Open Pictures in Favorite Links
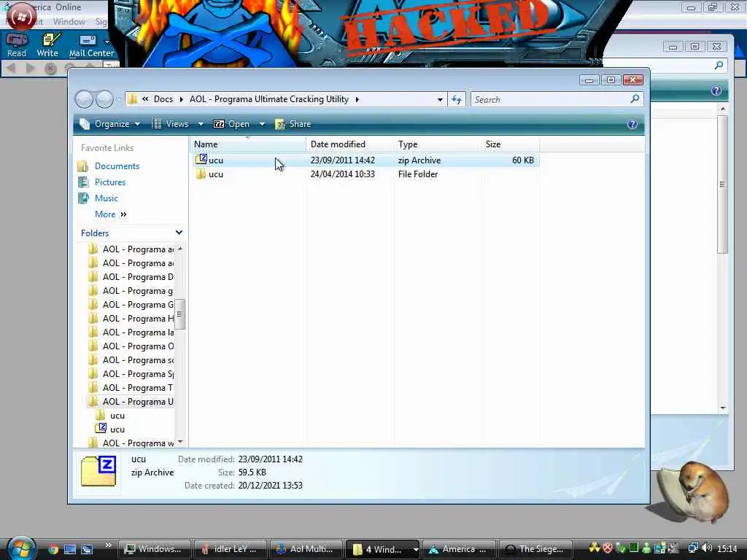 110,182
